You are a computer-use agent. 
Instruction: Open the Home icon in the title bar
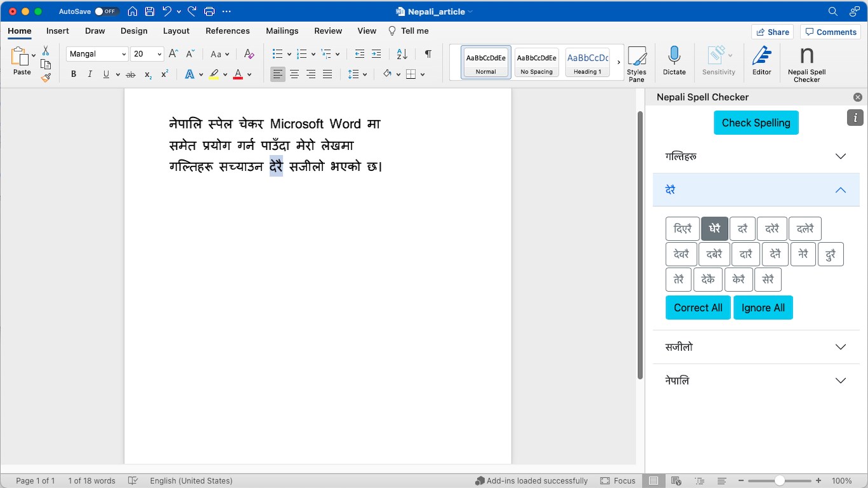coord(132,11)
